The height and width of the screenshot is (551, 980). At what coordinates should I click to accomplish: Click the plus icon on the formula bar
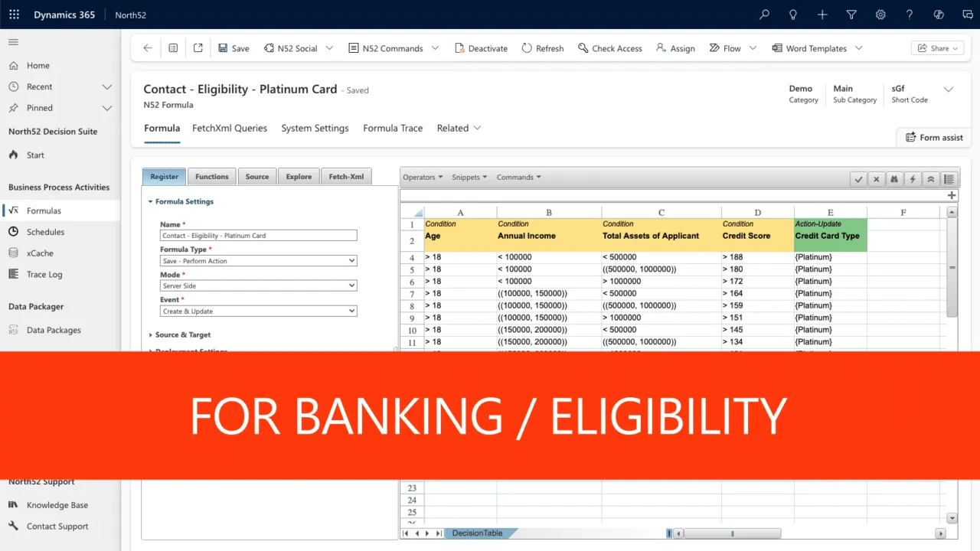pos(952,195)
